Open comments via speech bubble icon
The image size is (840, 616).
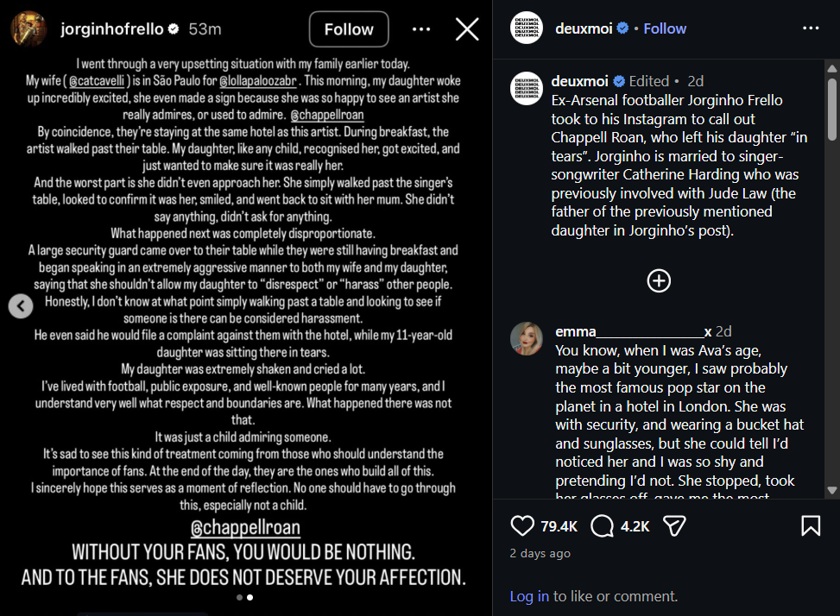(602, 525)
